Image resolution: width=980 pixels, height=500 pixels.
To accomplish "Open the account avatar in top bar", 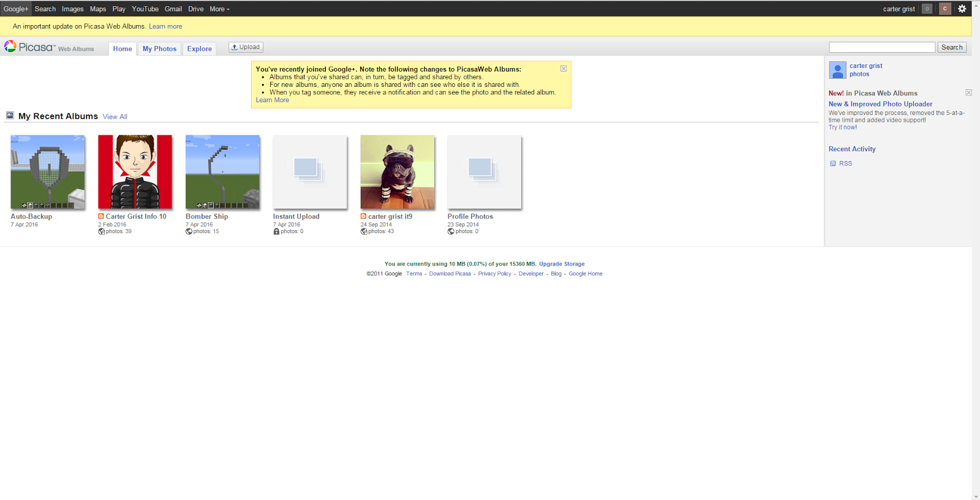I will [x=945, y=9].
